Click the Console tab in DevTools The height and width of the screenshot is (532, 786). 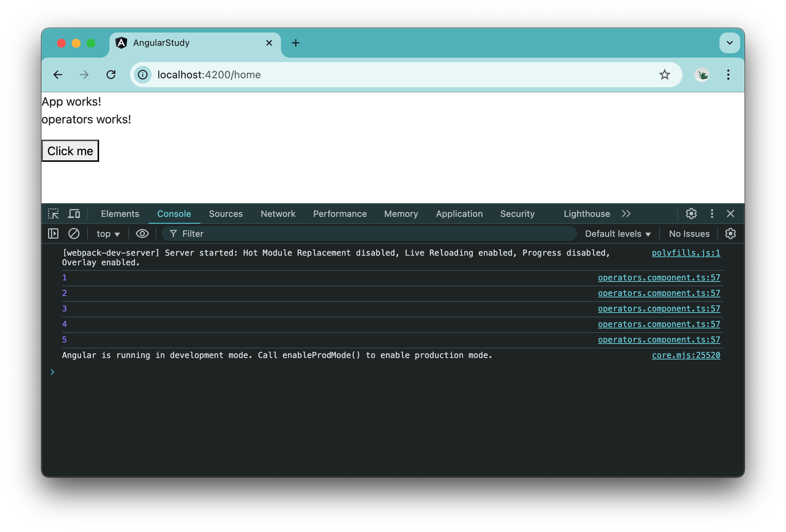(x=174, y=214)
